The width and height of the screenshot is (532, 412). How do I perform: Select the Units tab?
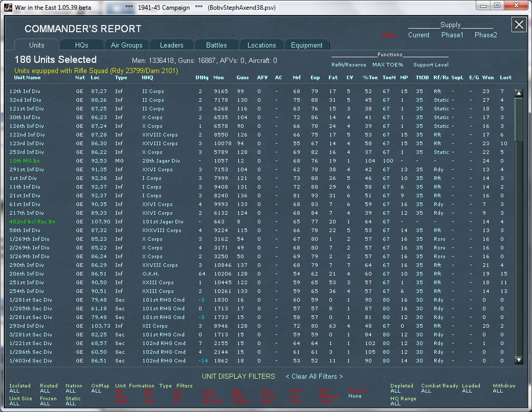pos(37,45)
